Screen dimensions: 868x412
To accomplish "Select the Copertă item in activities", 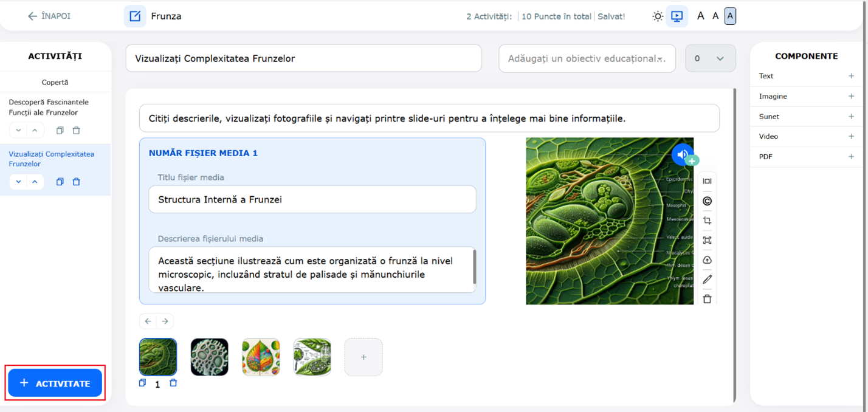I will click(55, 82).
